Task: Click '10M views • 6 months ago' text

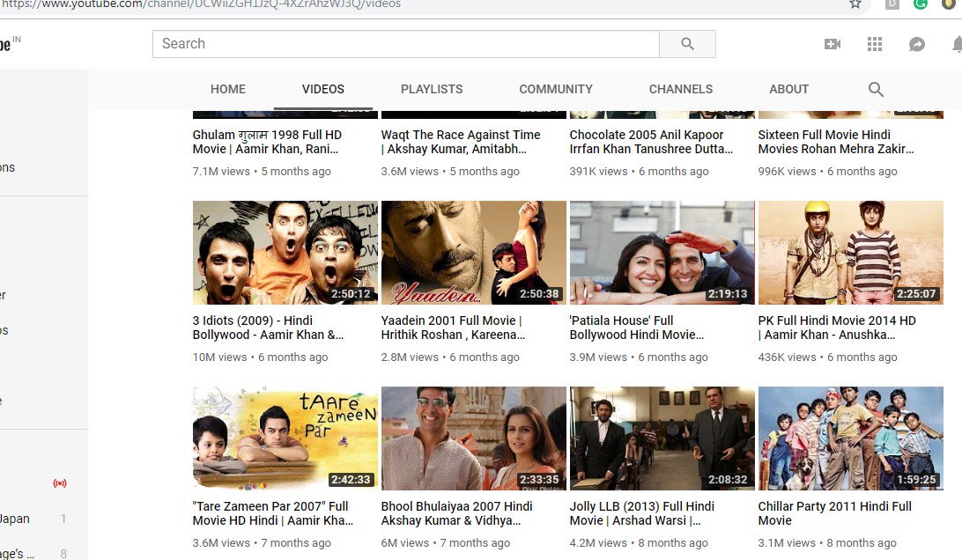Action: click(x=260, y=357)
